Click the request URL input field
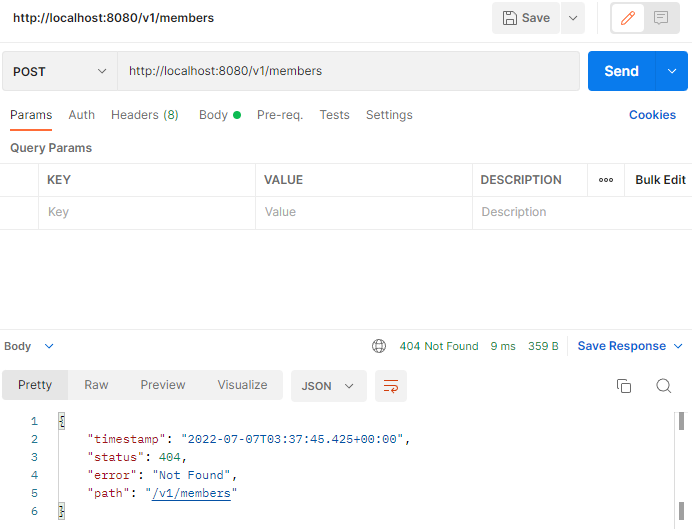The image size is (692, 529). pos(349,71)
